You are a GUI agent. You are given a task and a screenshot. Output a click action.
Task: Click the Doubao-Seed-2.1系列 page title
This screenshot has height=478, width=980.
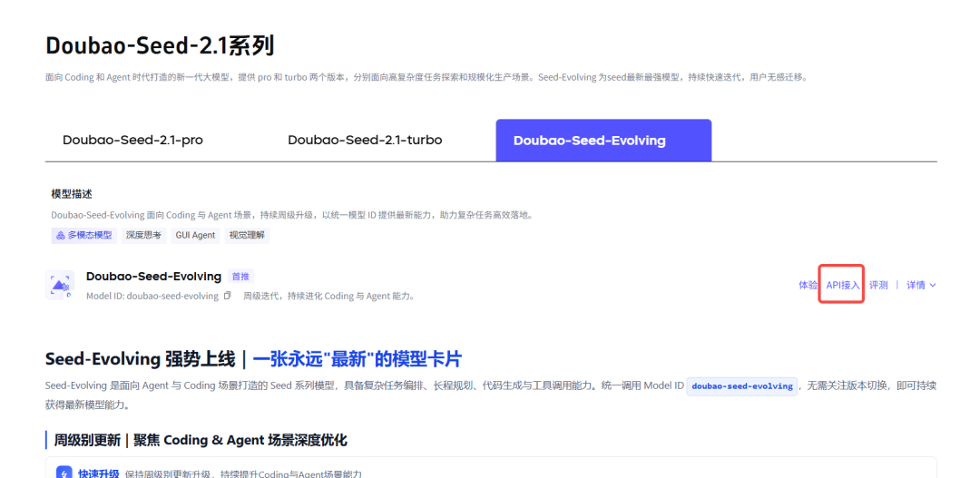coord(160,47)
